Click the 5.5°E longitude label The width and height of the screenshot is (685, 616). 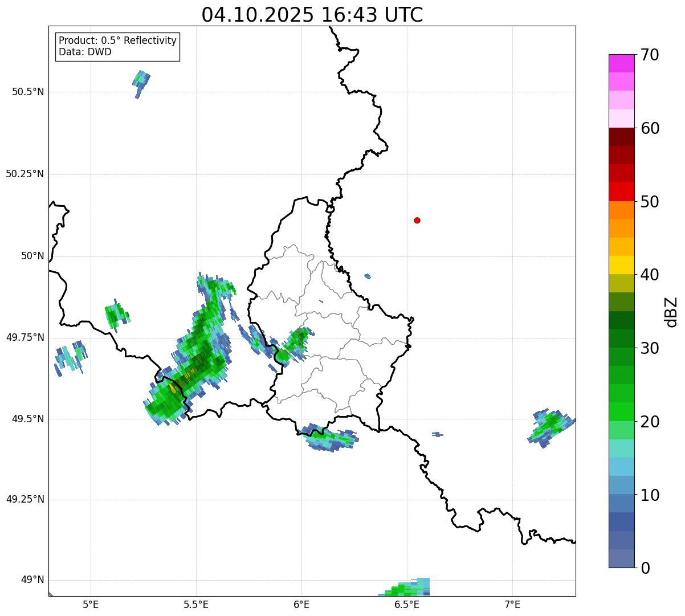click(x=196, y=604)
